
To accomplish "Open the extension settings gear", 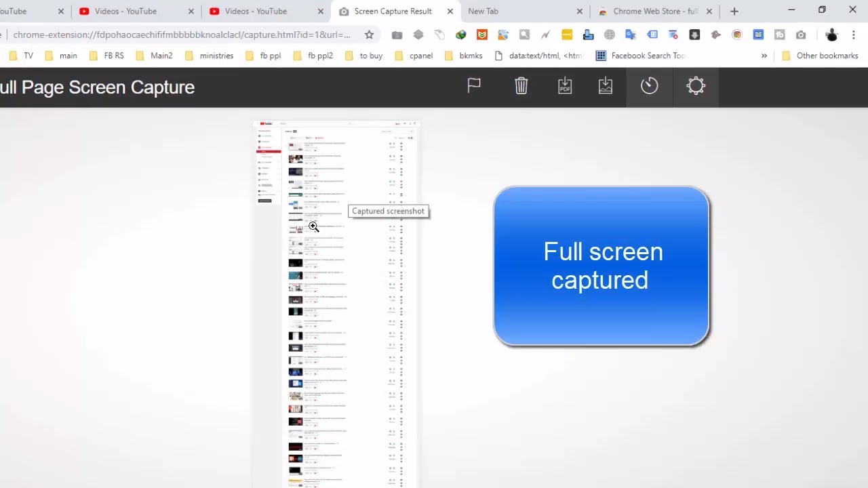I will (696, 85).
